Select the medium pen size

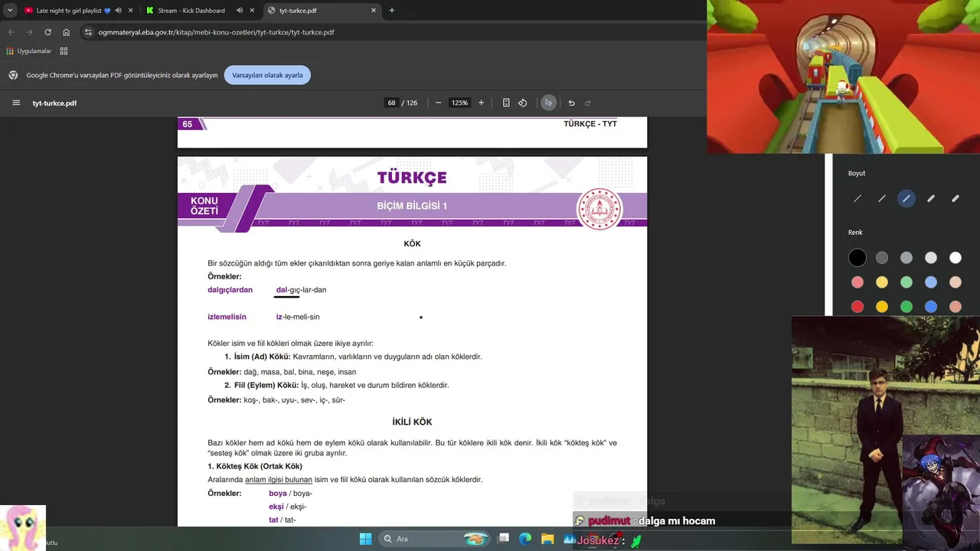tap(906, 199)
